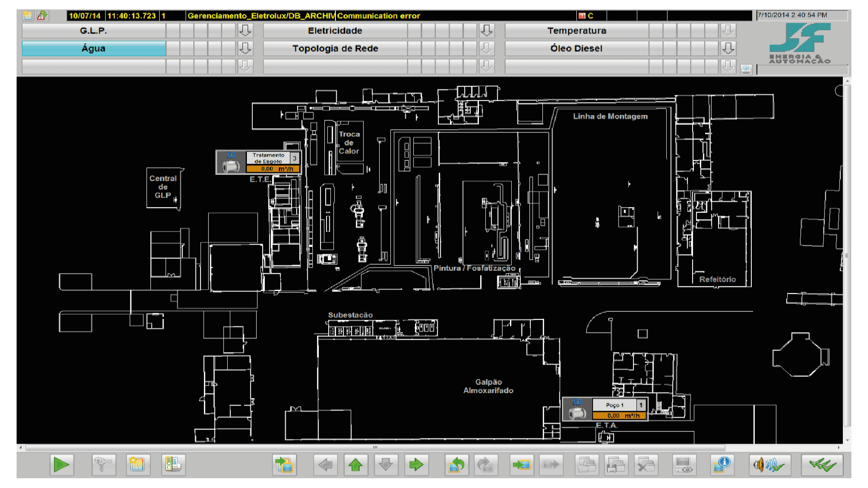
Task: Click the green up arrow navigation icon
Action: (355, 465)
